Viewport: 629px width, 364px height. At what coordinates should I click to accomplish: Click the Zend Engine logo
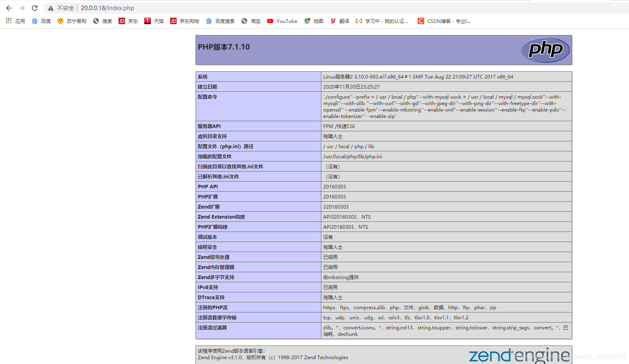coord(519,355)
